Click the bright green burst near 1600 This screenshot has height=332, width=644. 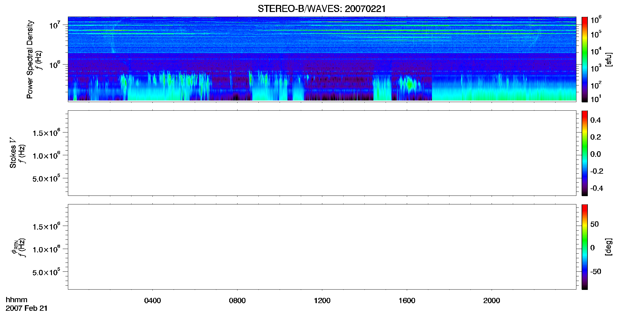pos(410,84)
